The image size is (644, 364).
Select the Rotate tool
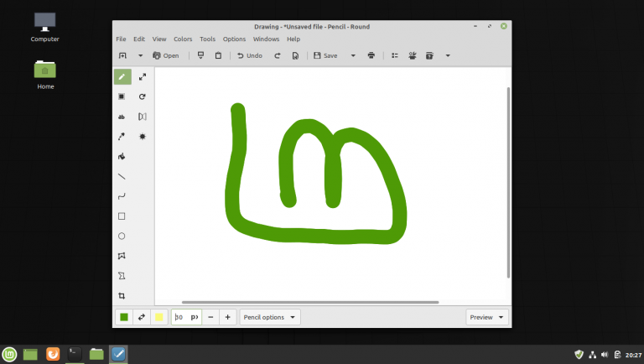click(x=143, y=96)
